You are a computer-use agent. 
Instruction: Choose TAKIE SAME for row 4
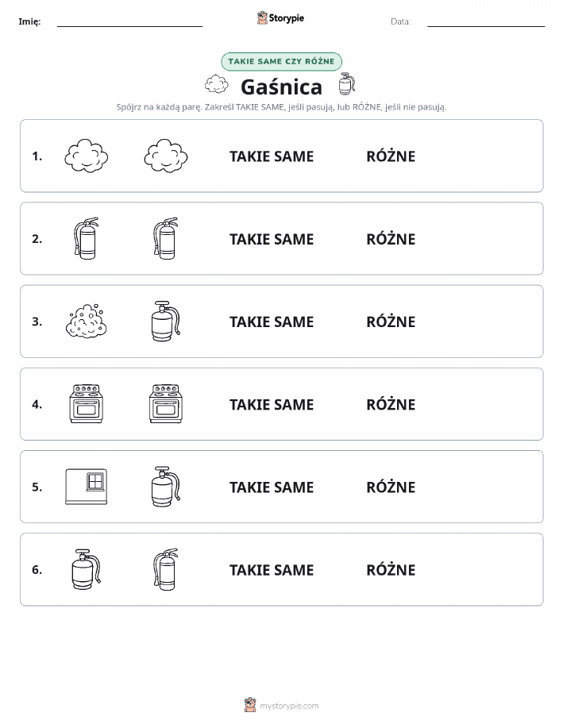(272, 404)
